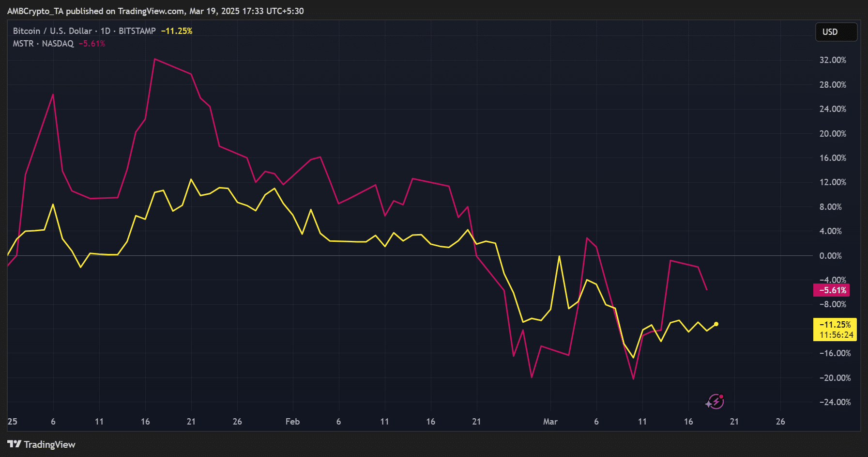Click the 11:56:24 countdown timer
868x457 pixels.
pos(836,335)
